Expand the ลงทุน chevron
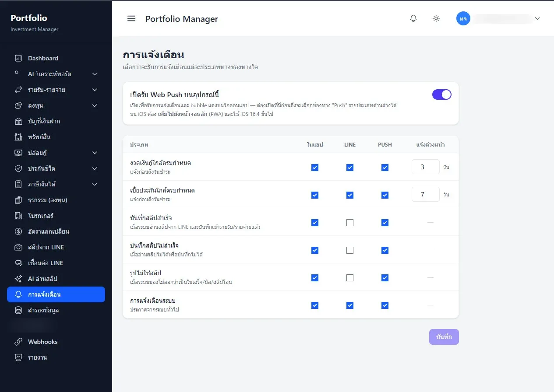Viewport: 554px width, 392px height. coord(95,105)
